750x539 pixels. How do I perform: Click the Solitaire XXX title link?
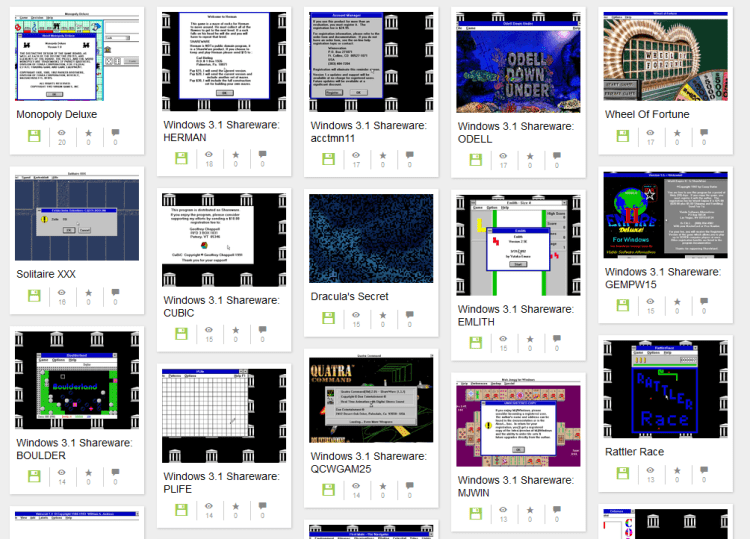coord(46,274)
